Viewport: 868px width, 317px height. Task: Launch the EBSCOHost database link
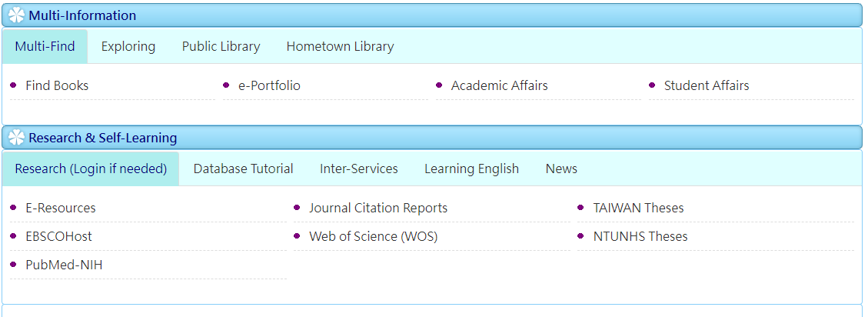[58, 237]
